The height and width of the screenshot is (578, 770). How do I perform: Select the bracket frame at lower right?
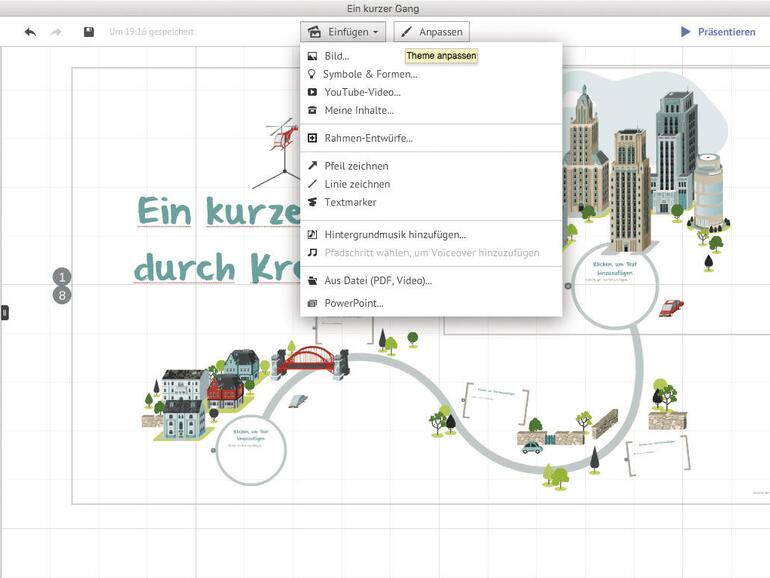click(658, 456)
